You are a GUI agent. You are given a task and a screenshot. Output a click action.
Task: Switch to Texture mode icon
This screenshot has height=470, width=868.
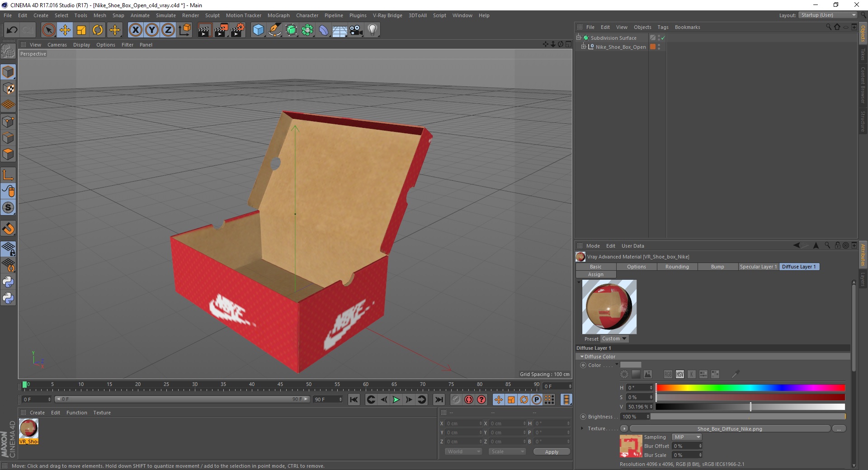click(8, 89)
